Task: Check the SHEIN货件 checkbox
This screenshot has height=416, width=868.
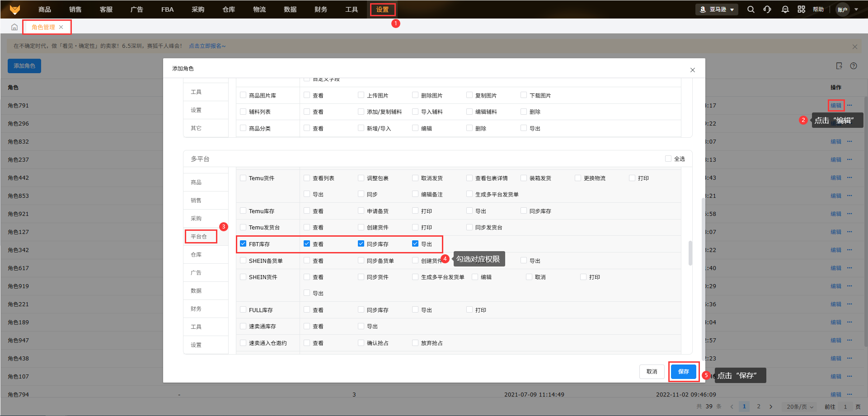Action: click(x=243, y=277)
